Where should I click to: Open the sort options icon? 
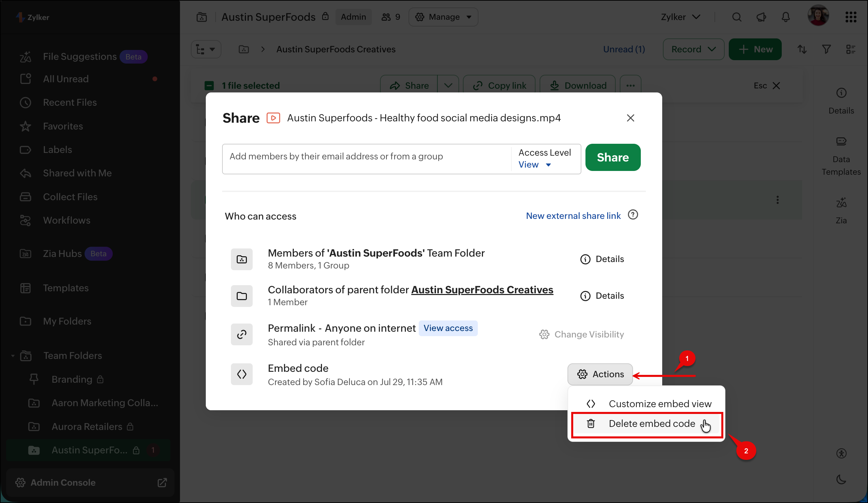pos(802,49)
